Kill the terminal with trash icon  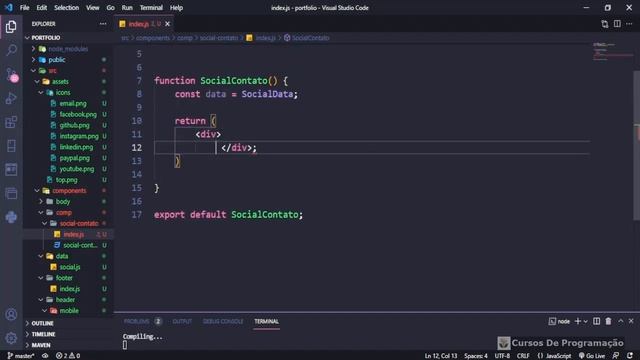pos(608,321)
